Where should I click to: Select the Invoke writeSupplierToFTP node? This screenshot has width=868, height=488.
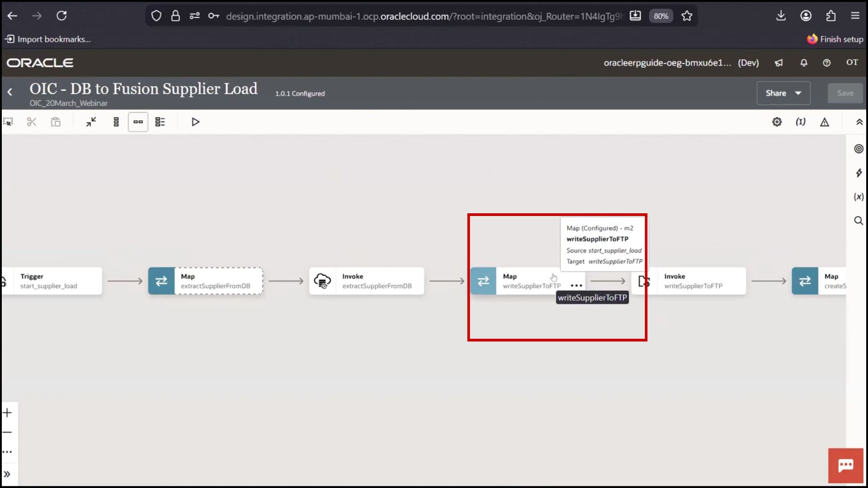click(689, 281)
